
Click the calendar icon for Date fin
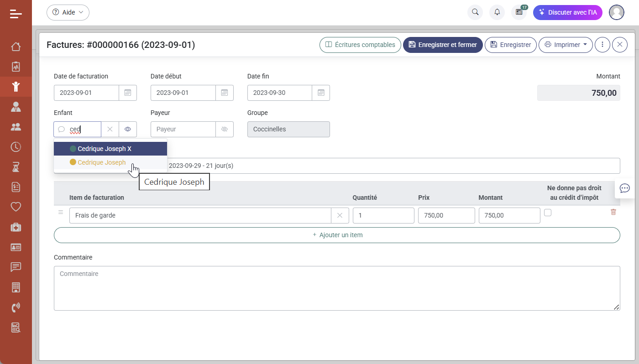point(321,93)
